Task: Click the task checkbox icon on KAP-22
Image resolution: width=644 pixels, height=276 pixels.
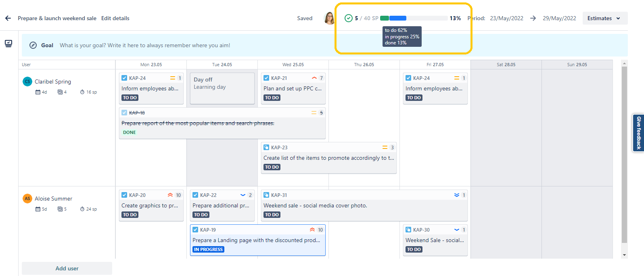Action: pyautogui.click(x=195, y=195)
